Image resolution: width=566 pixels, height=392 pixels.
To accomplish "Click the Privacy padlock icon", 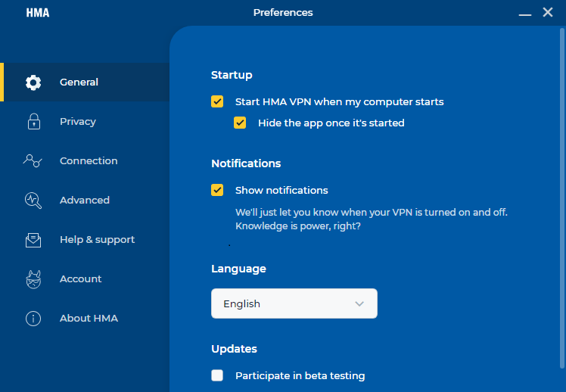I will coord(33,122).
